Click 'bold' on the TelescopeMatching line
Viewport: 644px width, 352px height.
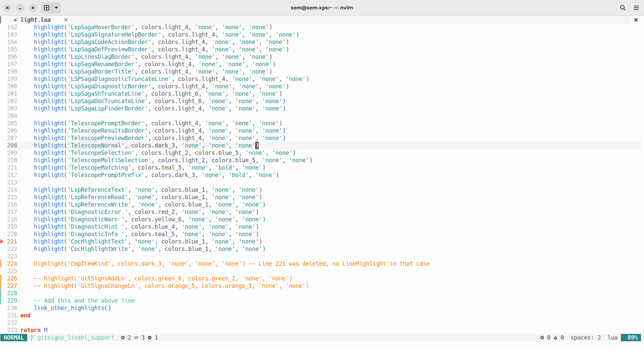click(x=225, y=168)
